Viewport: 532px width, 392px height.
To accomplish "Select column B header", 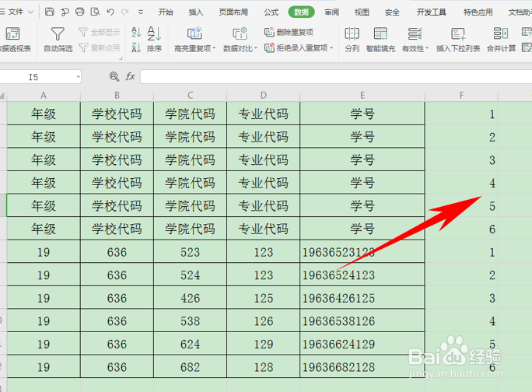I will [x=117, y=96].
